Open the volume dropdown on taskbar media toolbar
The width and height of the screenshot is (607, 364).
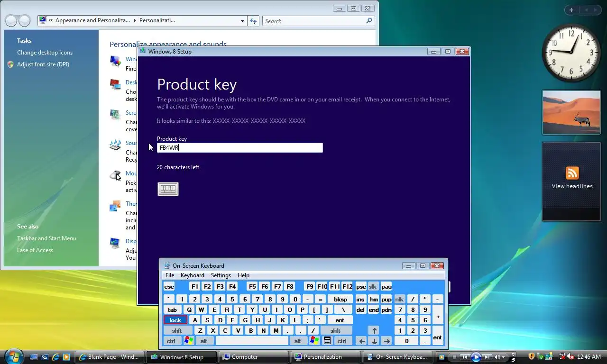[x=503, y=357]
